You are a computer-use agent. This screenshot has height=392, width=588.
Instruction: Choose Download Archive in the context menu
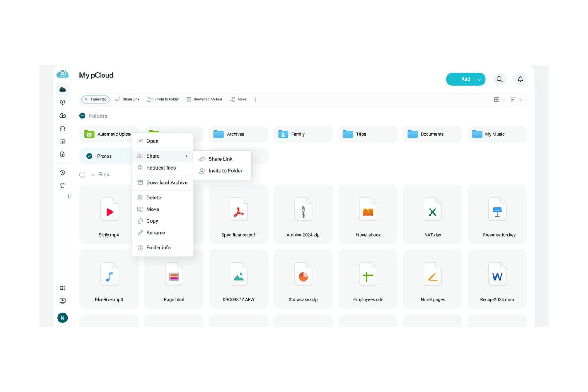[162, 183]
